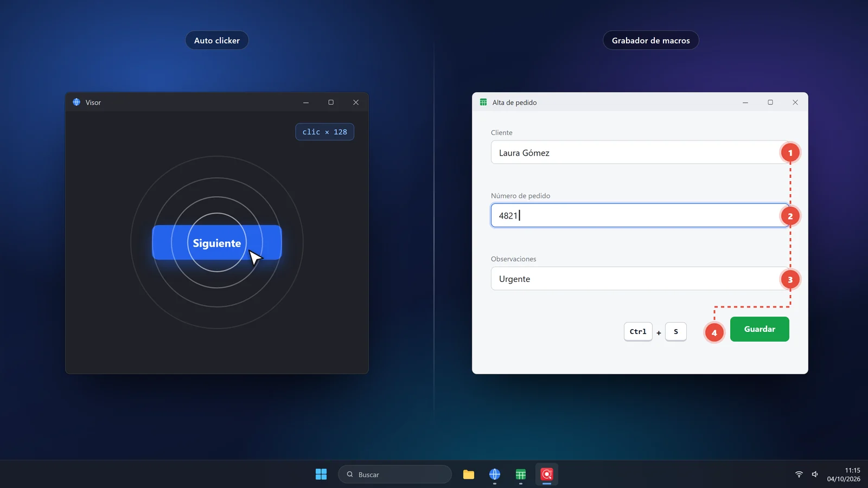Click the red step 3 marker
Viewport: 868px width, 488px height.
click(x=790, y=279)
